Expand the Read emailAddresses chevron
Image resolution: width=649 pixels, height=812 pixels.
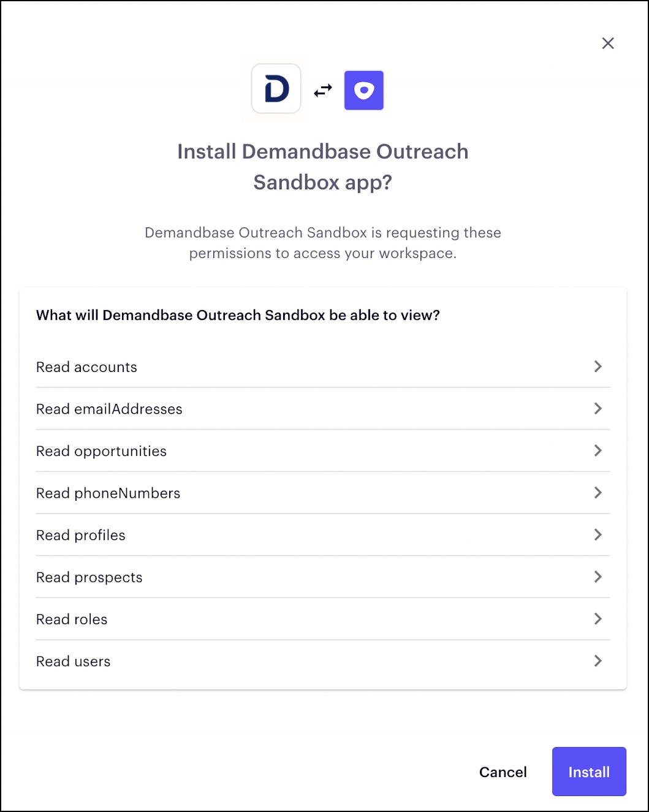[x=598, y=409]
